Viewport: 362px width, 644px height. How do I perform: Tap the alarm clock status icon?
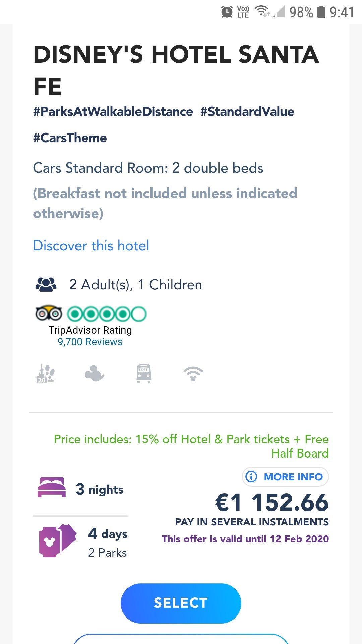[x=227, y=12]
